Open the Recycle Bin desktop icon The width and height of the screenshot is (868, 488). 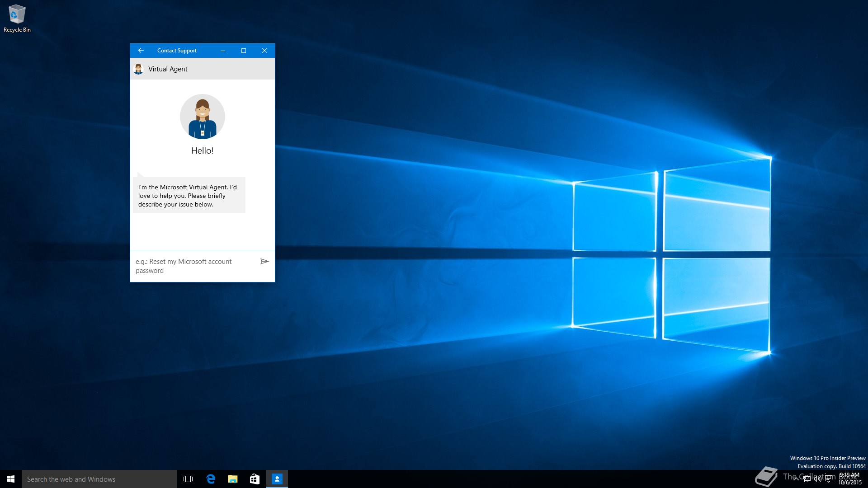[17, 19]
